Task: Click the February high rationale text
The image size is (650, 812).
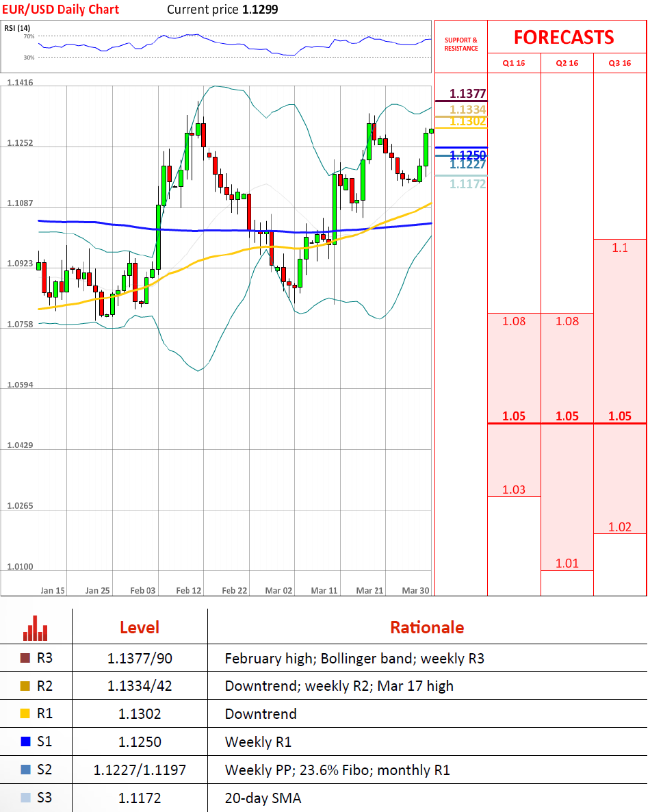Action: (269, 658)
